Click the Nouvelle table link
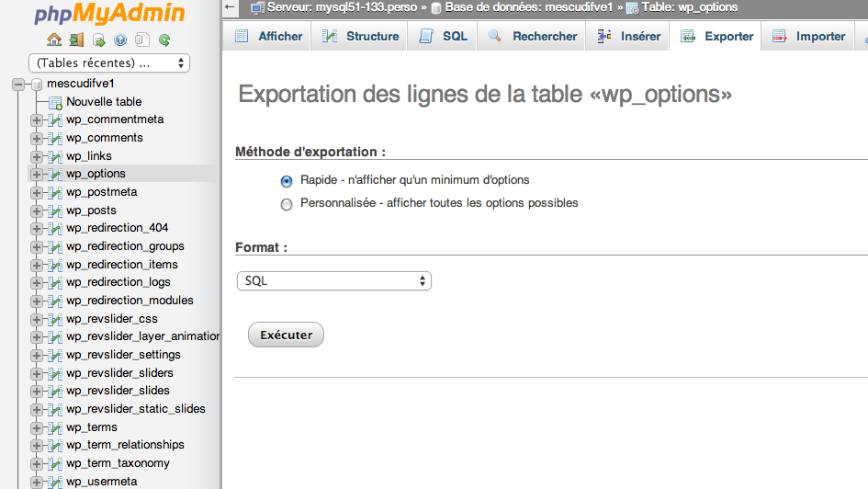The width and height of the screenshot is (868, 489). pos(104,102)
